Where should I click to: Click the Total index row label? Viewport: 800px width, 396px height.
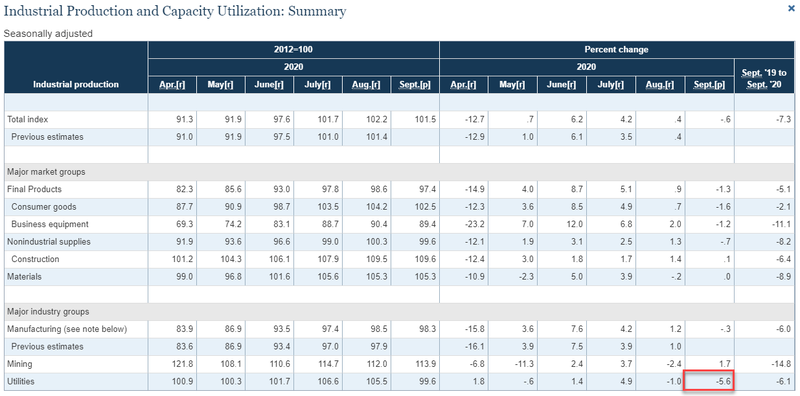tap(28, 119)
